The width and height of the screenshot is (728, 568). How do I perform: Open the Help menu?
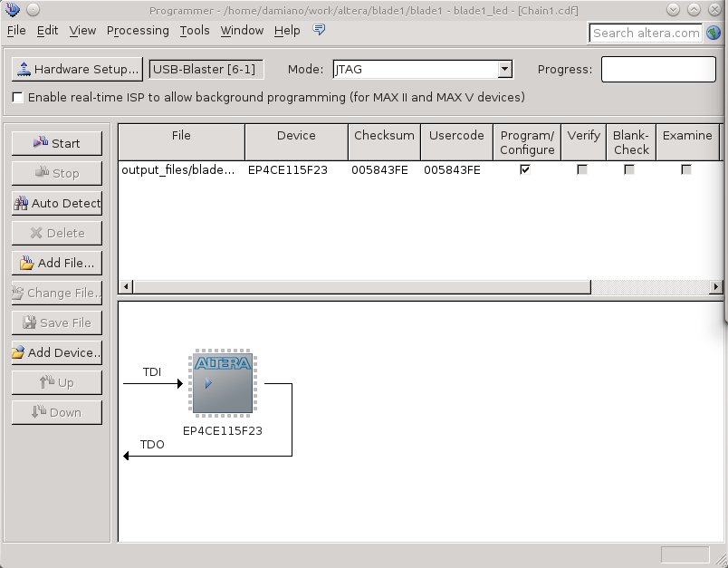point(287,31)
